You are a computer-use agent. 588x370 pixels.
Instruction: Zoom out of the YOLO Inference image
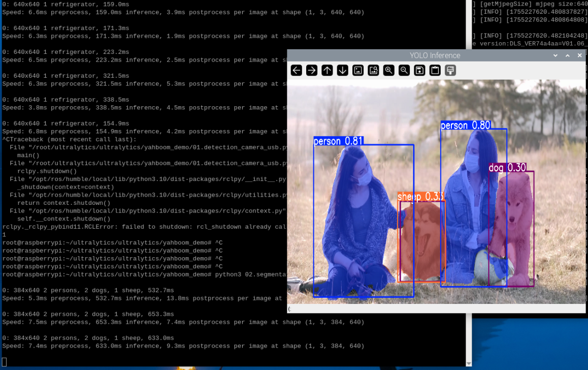(404, 70)
